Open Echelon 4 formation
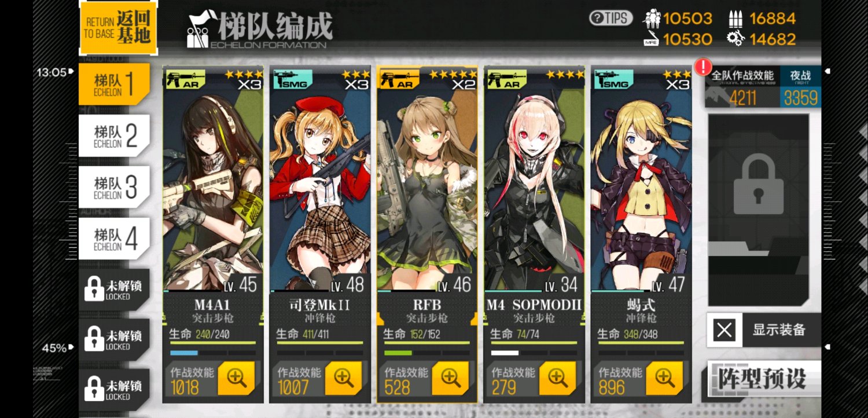The width and height of the screenshot is (868, 418). pos(114,239)
